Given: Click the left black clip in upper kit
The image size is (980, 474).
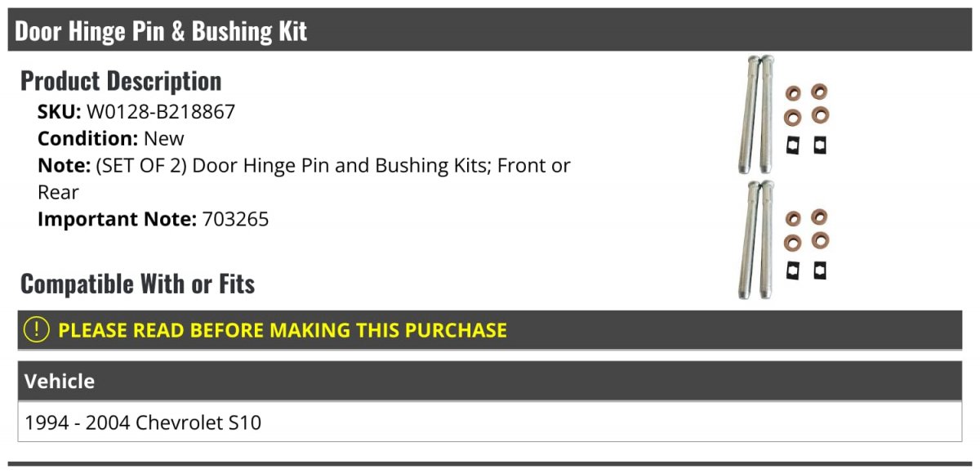Looking at the screenshot, I should [x=792, y=145].
